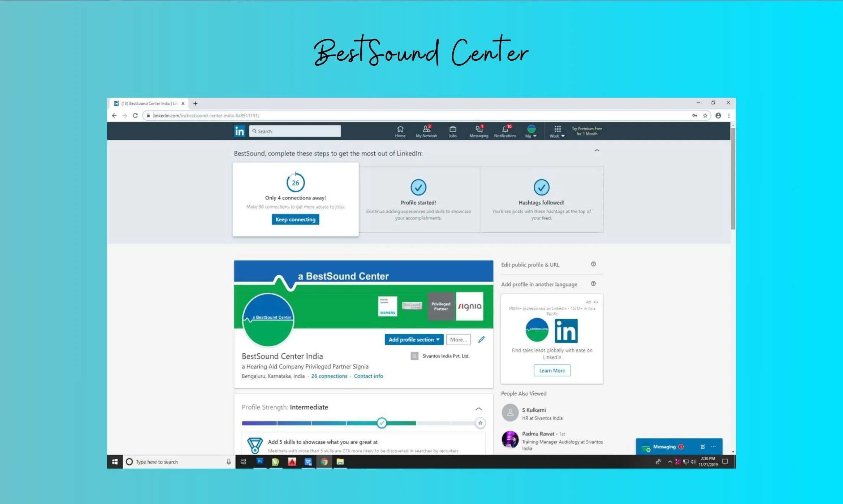The height and width of the screenshot is (504, 843).
Task: Collapse the complete-these-steps banner
Action: [597, 150]
